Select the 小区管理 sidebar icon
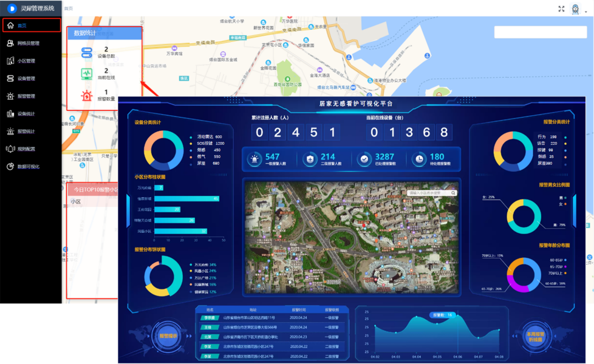 click(x=10, y=61)
